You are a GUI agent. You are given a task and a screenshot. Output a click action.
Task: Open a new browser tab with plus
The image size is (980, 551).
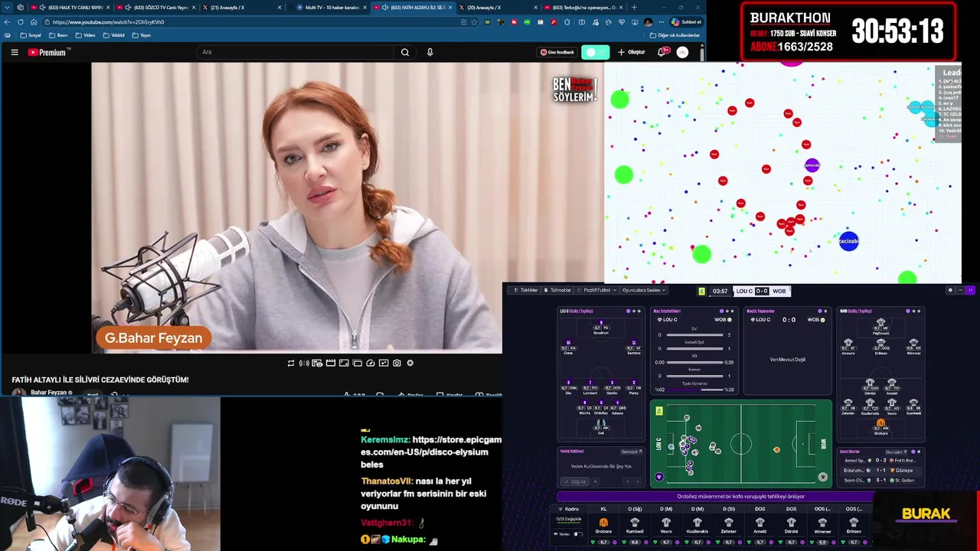coord(634,8)
